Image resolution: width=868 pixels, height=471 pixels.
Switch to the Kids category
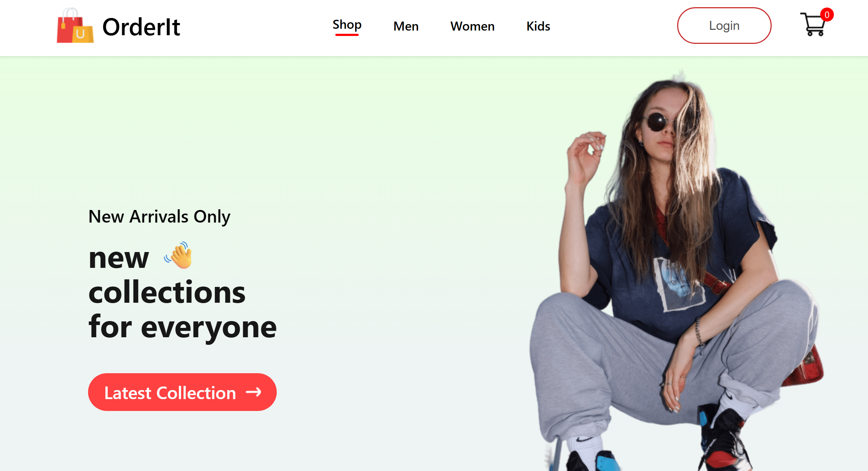coord(538,26)
